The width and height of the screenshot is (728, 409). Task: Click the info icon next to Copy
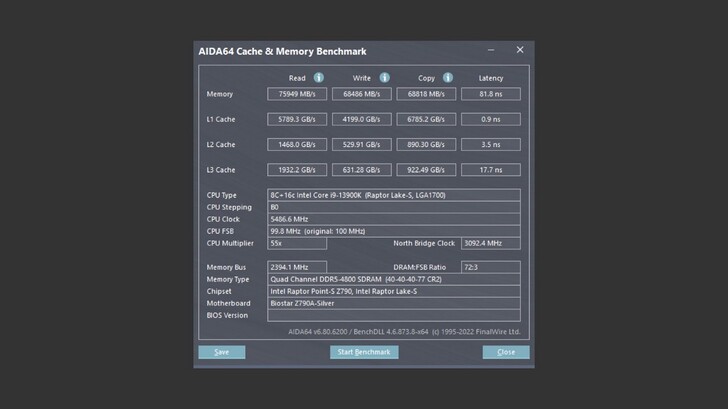447,78
